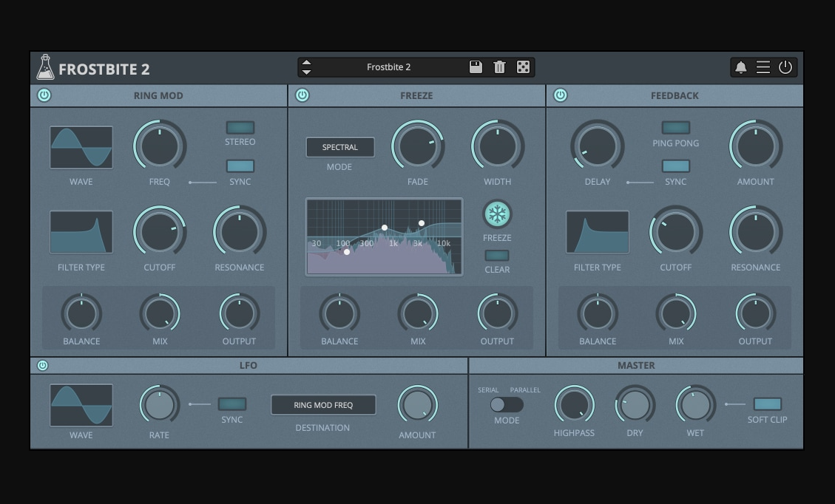Step to the next preset using the down arrow
The image size is (835, 504).
(306, 72)
